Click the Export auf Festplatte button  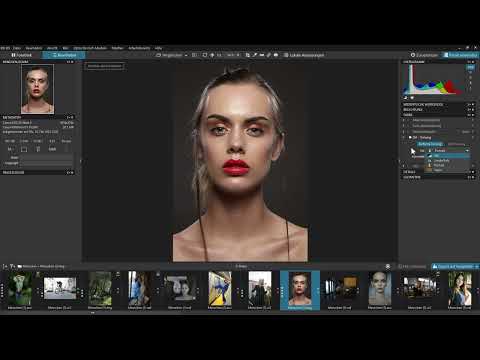coord(453,266)
